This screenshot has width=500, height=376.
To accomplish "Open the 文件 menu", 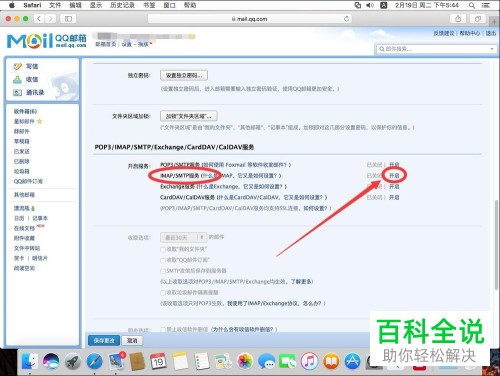I will tap(55, 5).
